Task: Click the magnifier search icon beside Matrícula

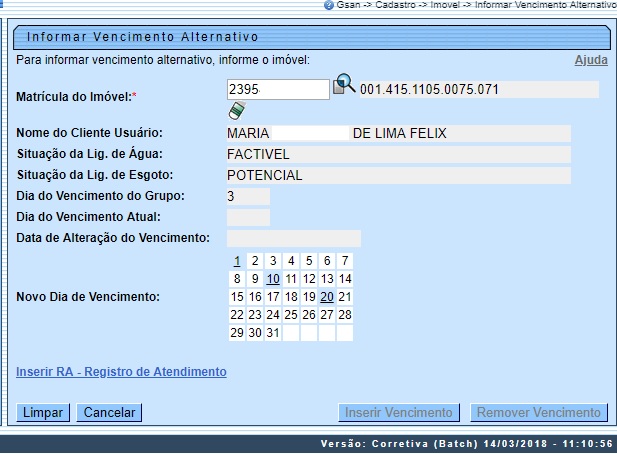Action: pyautogui.click(x=344, y=85)
